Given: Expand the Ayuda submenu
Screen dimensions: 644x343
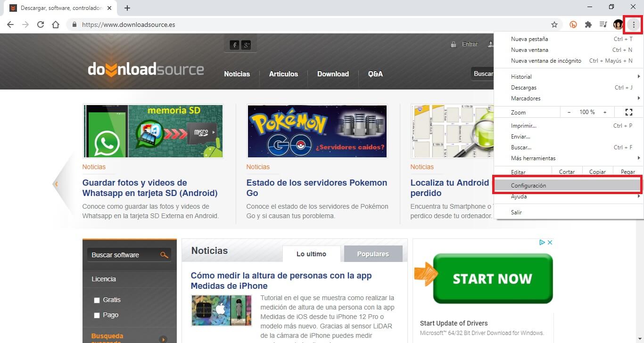Looking at the screenshot, I should click(x=569, y=196).
